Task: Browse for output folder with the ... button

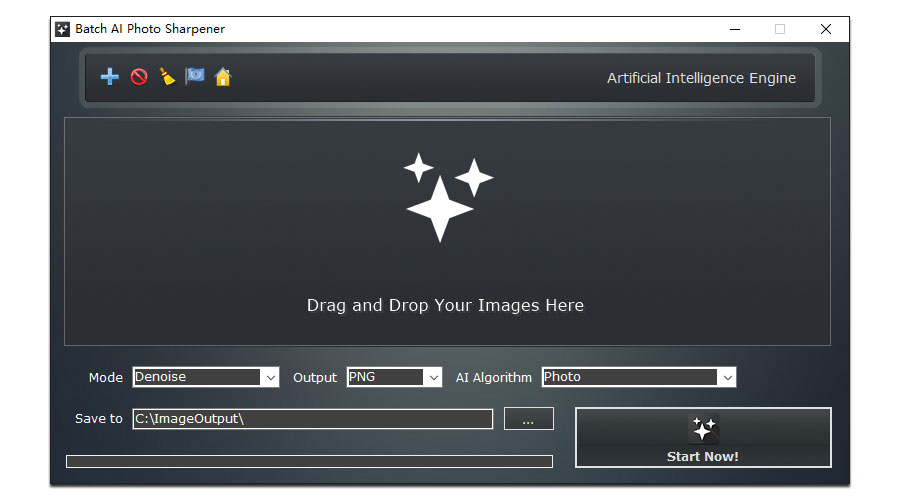Action: coord(528,419)
